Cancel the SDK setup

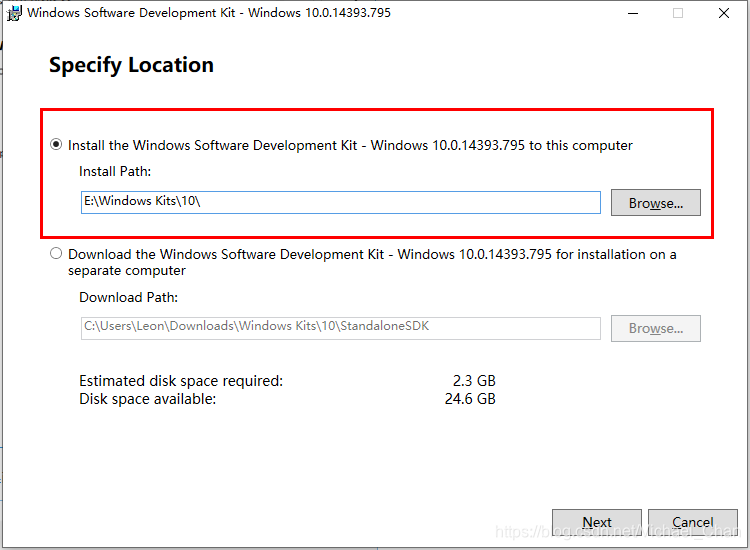click(x=692, y=522)
